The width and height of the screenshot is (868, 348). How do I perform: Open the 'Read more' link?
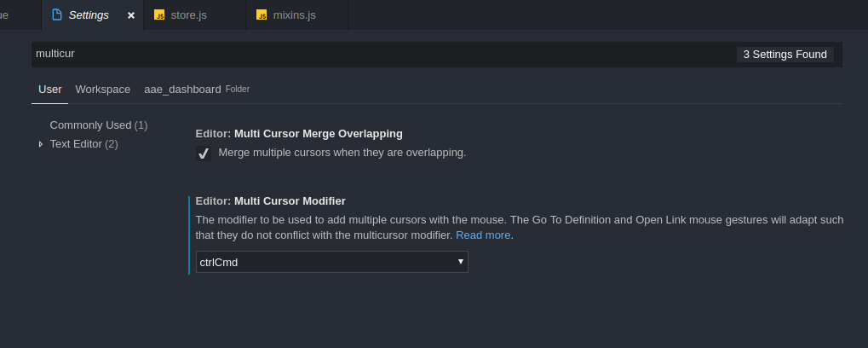[483, 235]
